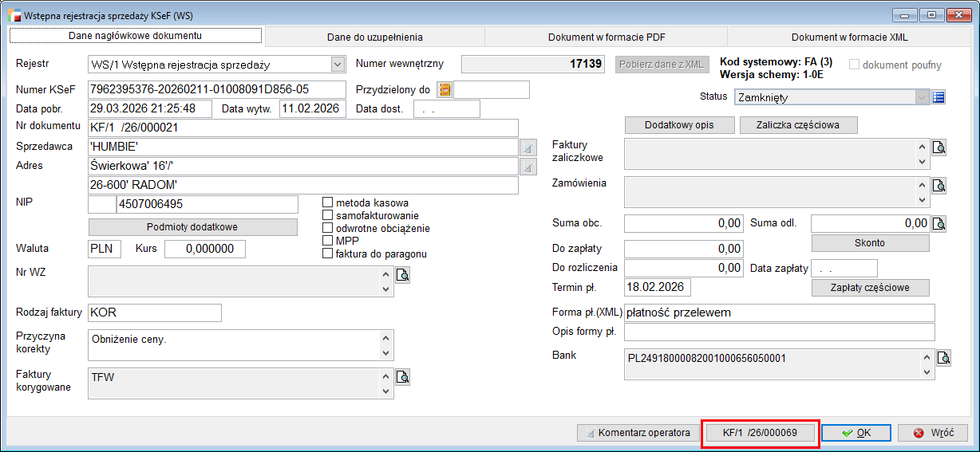
Task: Open the Status dropdown showing Zamknięty
Action: (x=922, y=97)
